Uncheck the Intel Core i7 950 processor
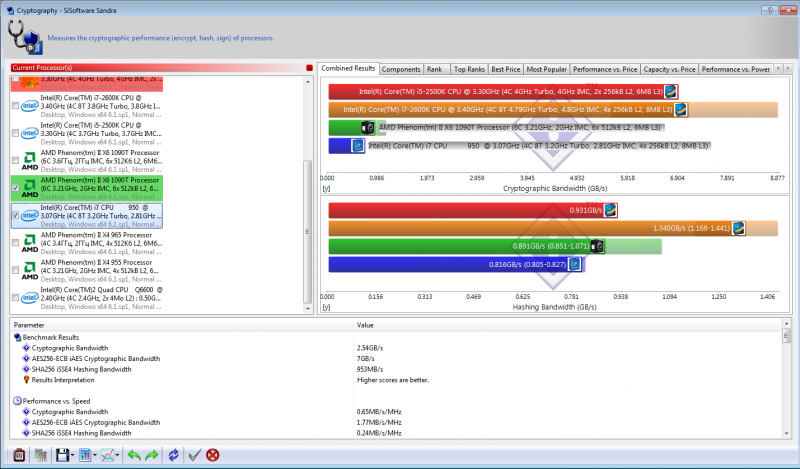 [15, 215]
